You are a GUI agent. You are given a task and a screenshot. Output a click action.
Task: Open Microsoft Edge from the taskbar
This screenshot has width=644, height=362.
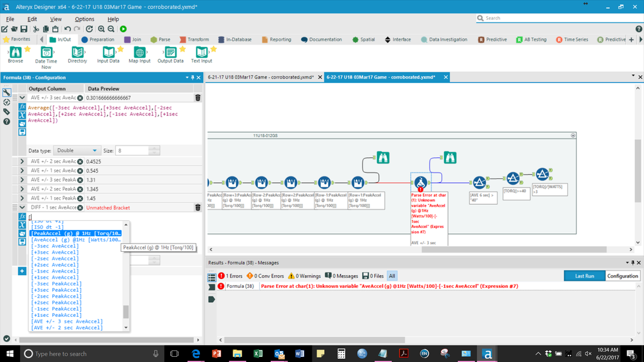[195, 354]
